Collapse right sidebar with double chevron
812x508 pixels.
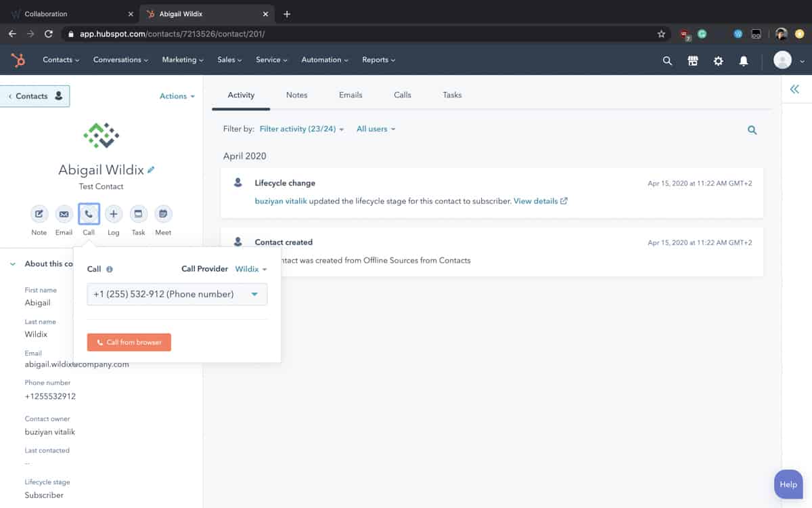pyautogui.click(x=794, y=89)
